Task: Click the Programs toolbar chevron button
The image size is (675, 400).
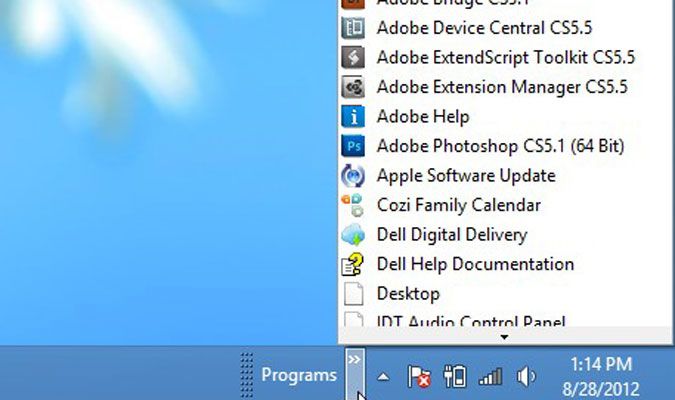Action: [x=355, y=373]
